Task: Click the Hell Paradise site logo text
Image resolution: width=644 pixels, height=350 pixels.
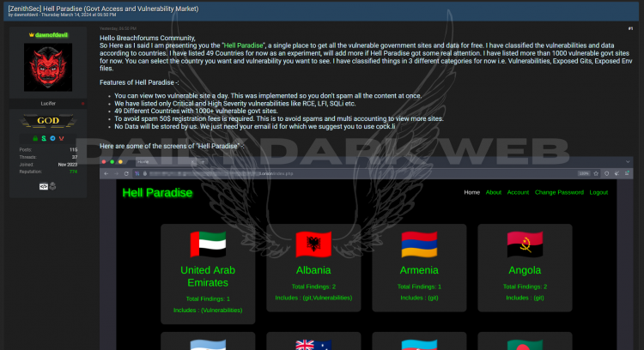Action: [157, 192]
